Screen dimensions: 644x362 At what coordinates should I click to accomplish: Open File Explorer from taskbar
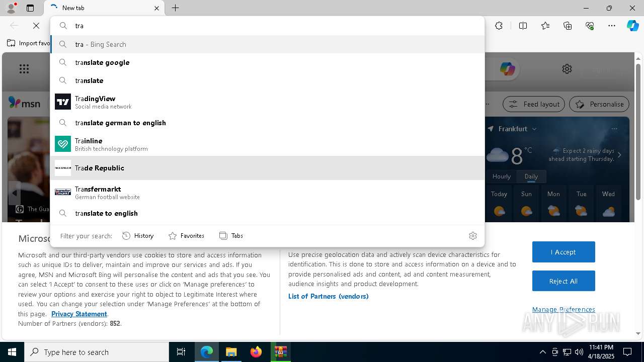[231, 352]
